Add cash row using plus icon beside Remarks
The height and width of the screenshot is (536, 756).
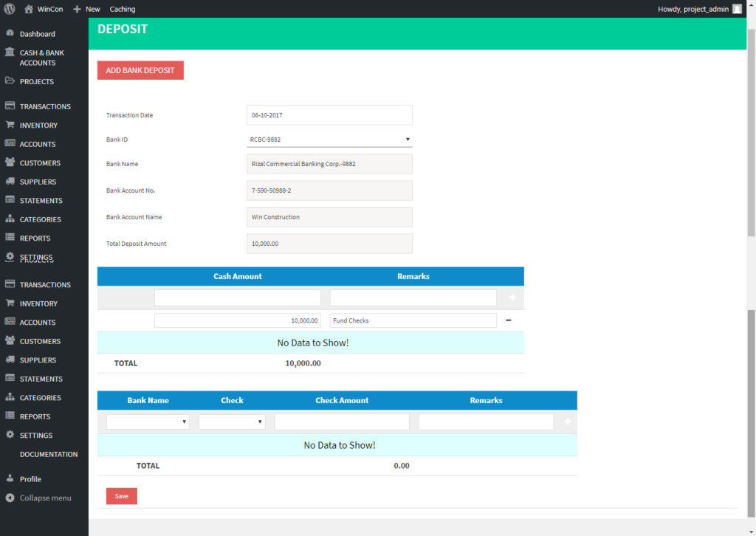coord(512,298)
